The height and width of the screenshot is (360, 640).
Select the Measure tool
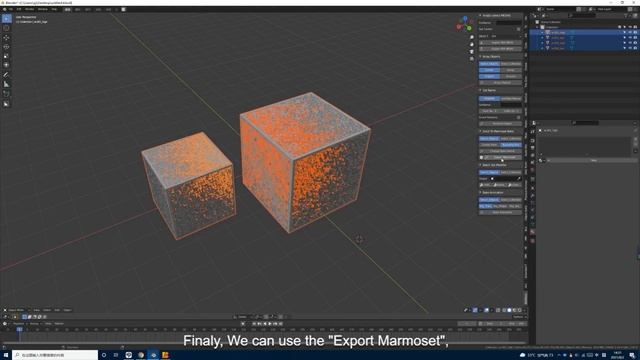pyautogui.click(x=6, y=84)
